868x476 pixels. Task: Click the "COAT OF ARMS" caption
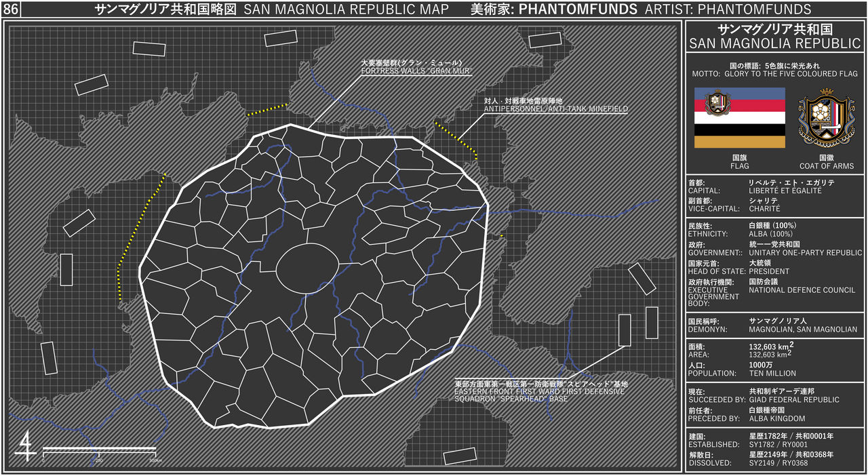[827, 166]
